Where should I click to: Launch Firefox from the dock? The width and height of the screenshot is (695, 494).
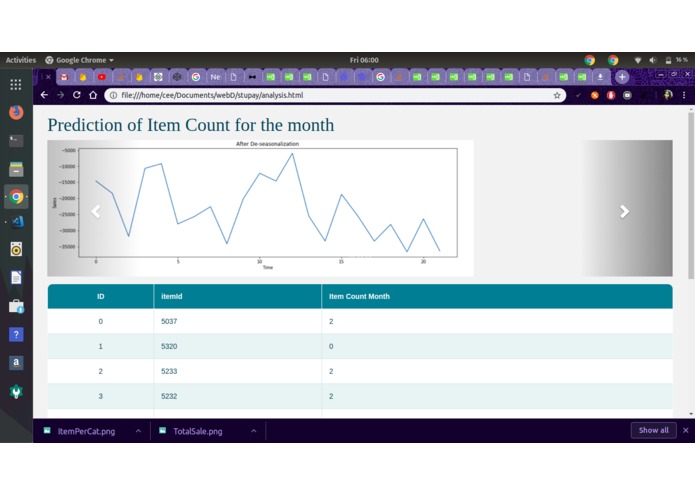(x=16, y=112)
